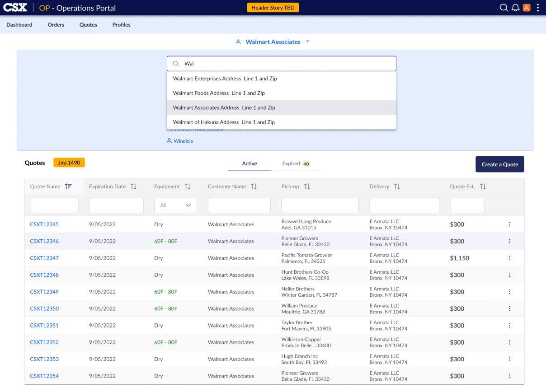
Task: Switch to the Expired 40 tab
Action: (x=296, y=163)
